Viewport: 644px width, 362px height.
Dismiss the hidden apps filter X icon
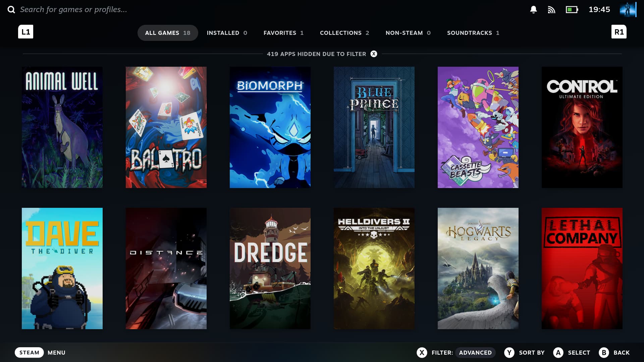coord(374,54)
